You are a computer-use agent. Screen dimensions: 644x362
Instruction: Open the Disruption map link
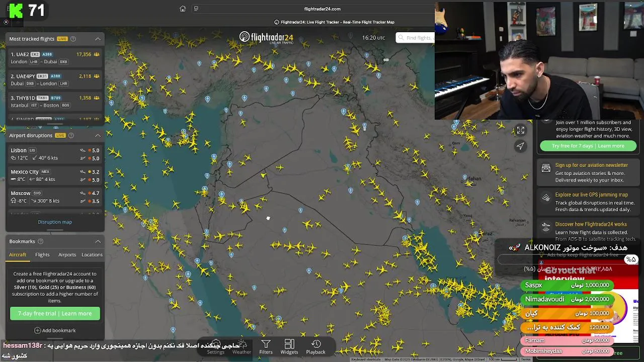[x=55, y=222]
